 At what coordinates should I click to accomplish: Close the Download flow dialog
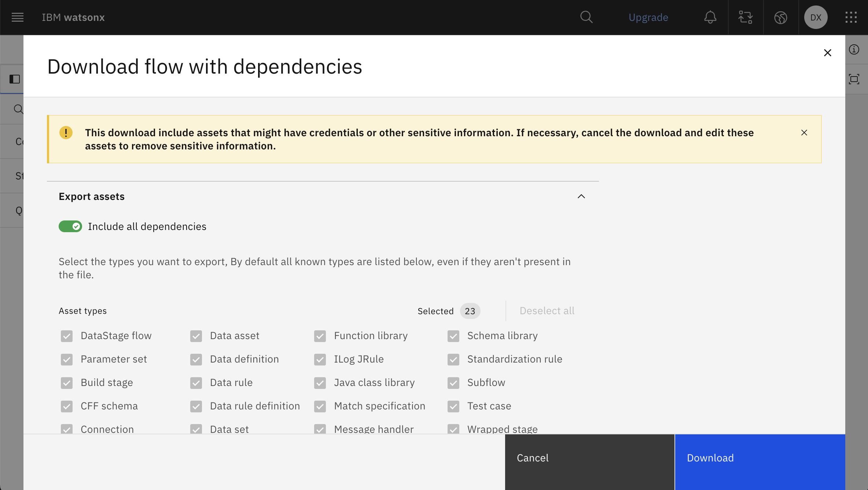point(827,53)
